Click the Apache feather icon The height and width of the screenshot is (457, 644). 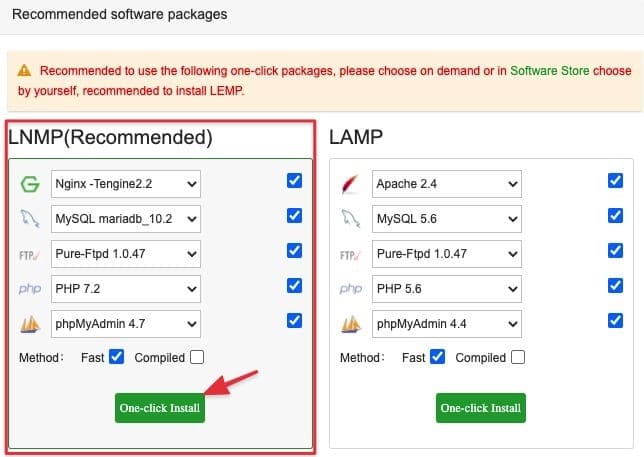tap(350, 184)
